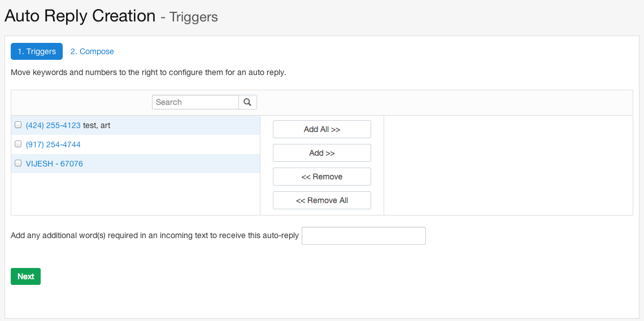Click the << Remove All button
Screen dimensions: 644x321
[x=321, y=200]
